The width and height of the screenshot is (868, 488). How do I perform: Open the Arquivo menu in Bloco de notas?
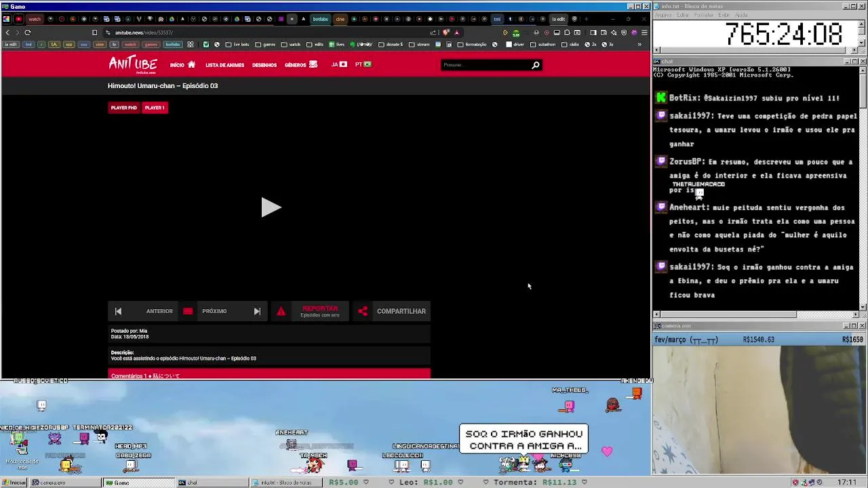tap(663, 15)
